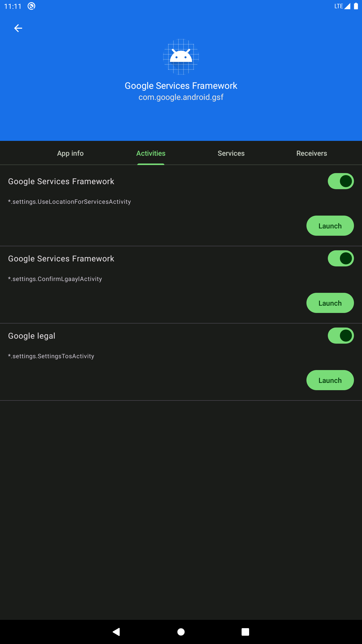Disable the ConfirmLgaaylActivity toggle
362x644 pixels.
point(341,258)
